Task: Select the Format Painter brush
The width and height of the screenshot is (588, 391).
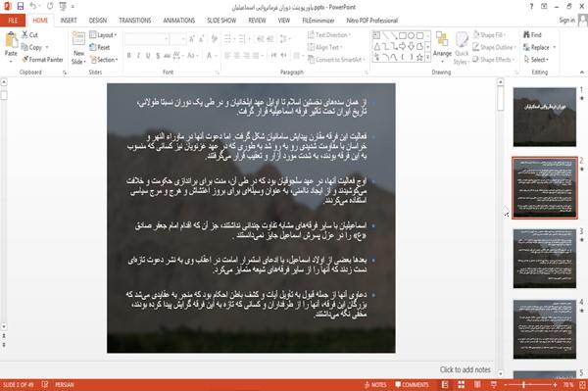Action: pos(42,60)
